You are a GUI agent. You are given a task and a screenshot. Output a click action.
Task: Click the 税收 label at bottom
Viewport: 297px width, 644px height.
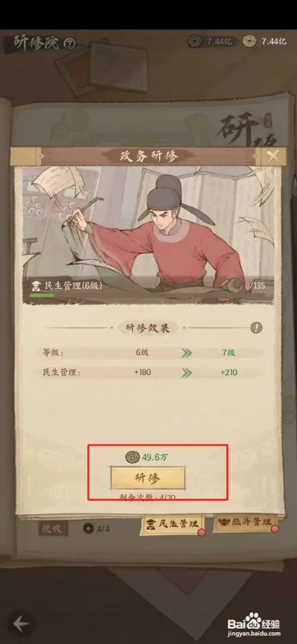[53, 529]
